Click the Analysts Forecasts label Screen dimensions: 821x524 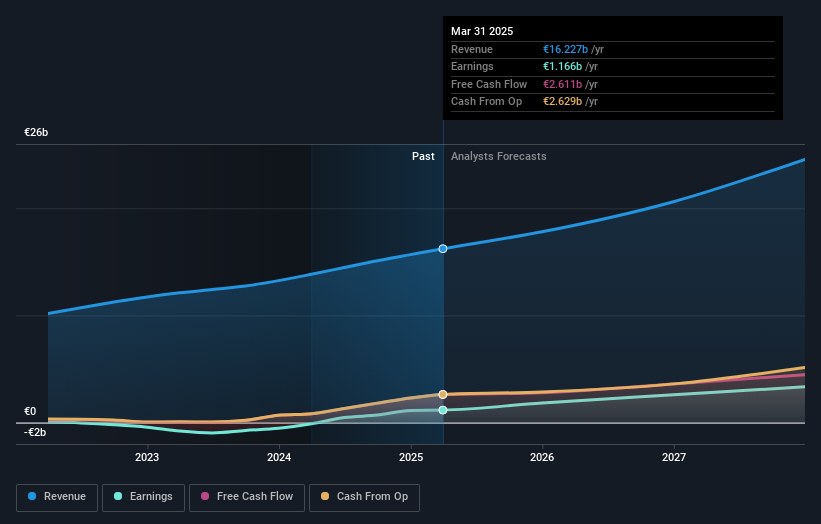pos(498,156)
